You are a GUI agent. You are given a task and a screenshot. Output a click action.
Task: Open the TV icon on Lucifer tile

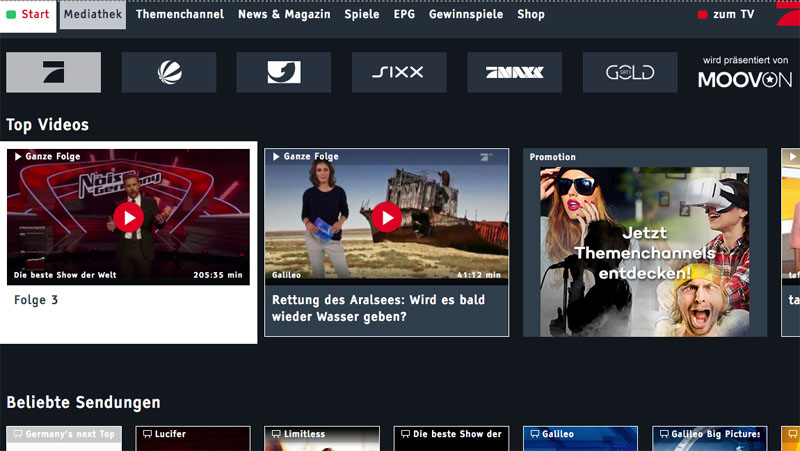(x=147, y=434)
